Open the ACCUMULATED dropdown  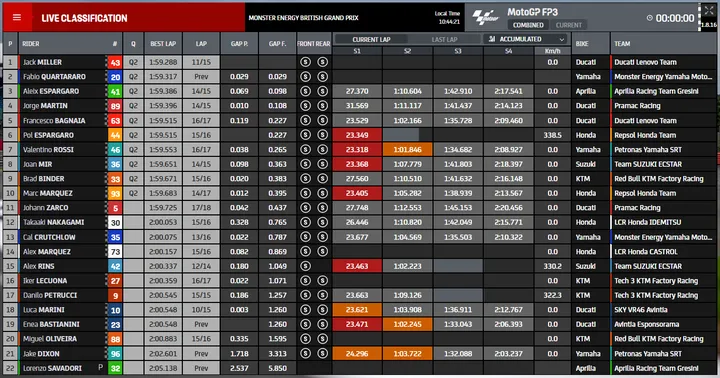(526, 39)
